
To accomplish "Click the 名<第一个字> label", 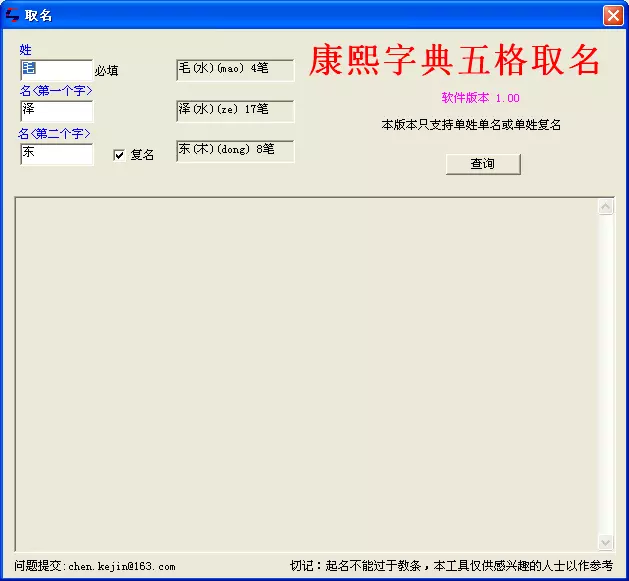I will click(56, 91).
